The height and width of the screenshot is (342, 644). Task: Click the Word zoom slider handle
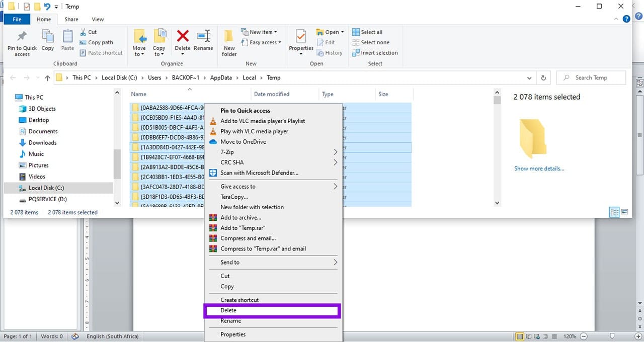click(612, 336)
